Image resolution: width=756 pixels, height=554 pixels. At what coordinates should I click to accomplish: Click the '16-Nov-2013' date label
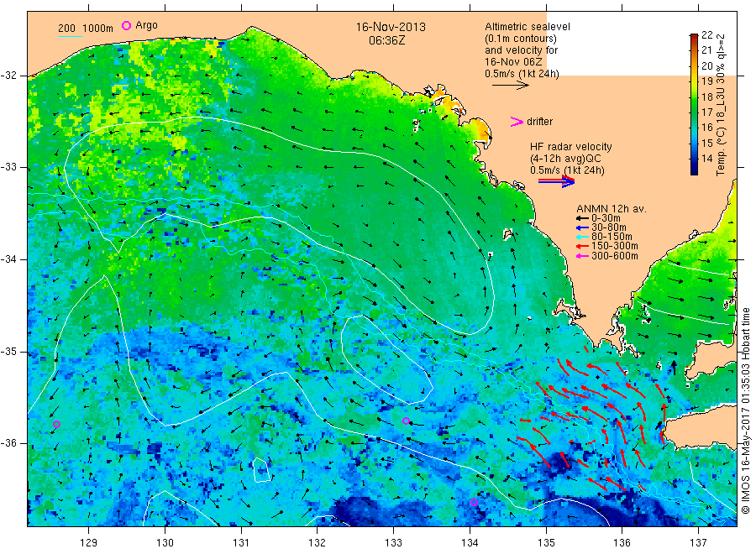click(391, 27)
